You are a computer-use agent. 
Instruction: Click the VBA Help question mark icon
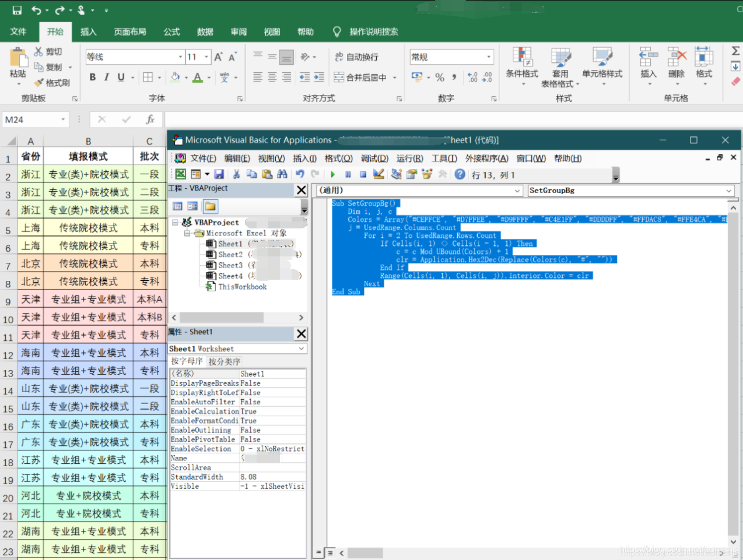click(x=460, y=174)
